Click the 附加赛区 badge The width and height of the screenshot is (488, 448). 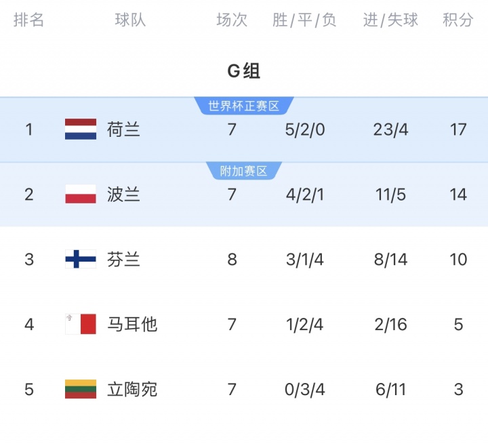tap(243, 171)
